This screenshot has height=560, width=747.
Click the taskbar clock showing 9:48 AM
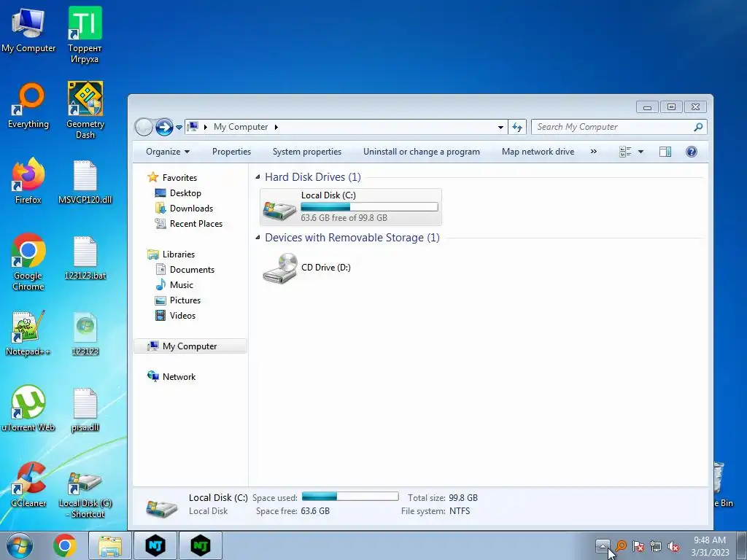click(710, 546)
